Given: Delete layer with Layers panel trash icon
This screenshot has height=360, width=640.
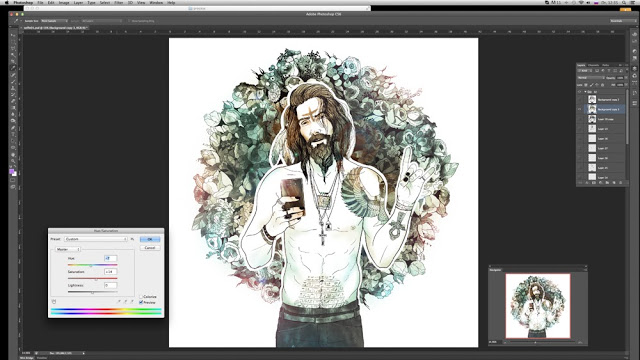Looking at the screenshot, I should point(621,183).
